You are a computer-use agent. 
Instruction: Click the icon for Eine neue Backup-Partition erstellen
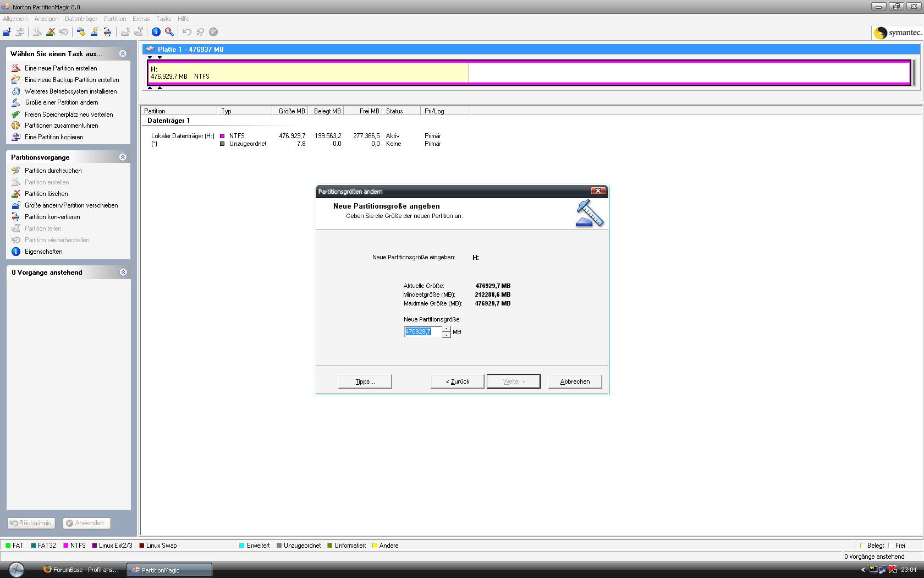[15, 80]
